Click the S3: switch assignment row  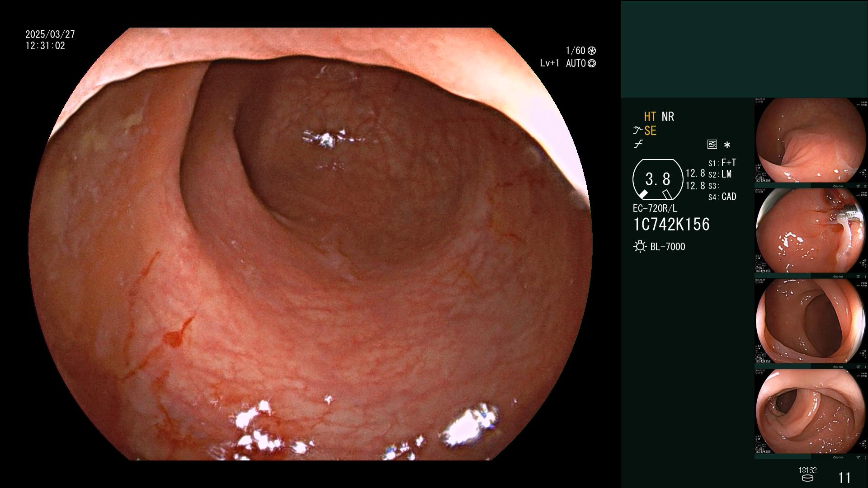click(x=713, y=186)
